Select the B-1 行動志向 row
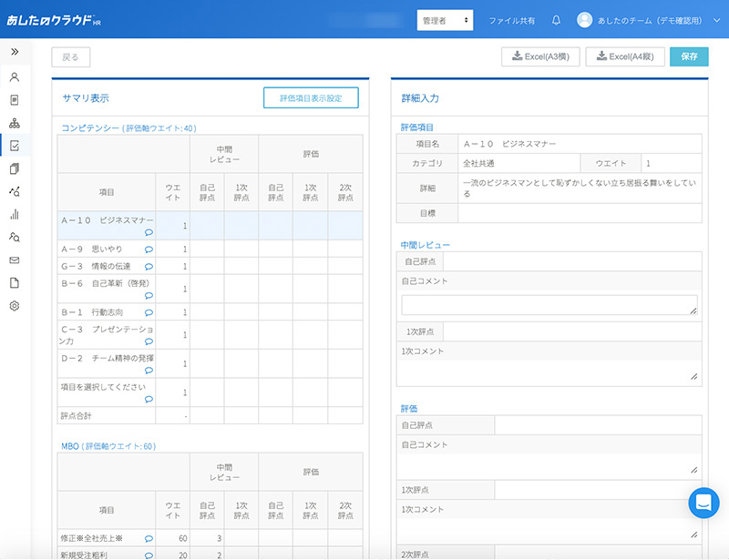729x560 pixels. pos(210,311)
